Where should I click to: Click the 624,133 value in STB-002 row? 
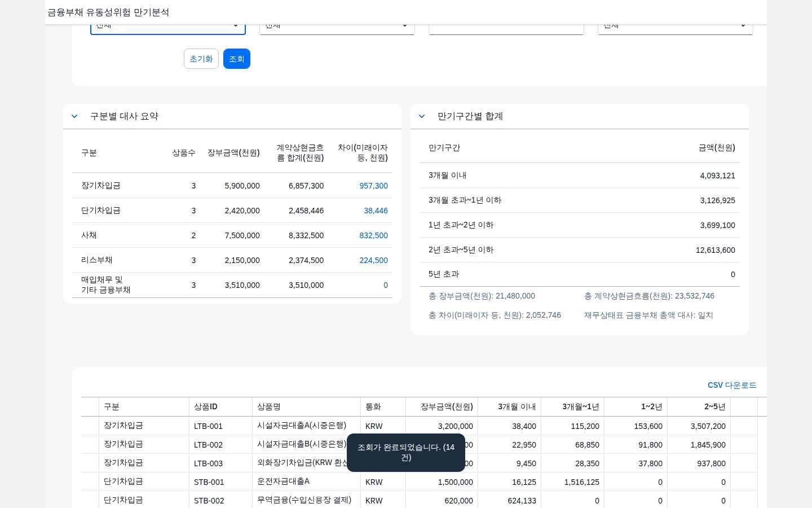pos(522,501)
